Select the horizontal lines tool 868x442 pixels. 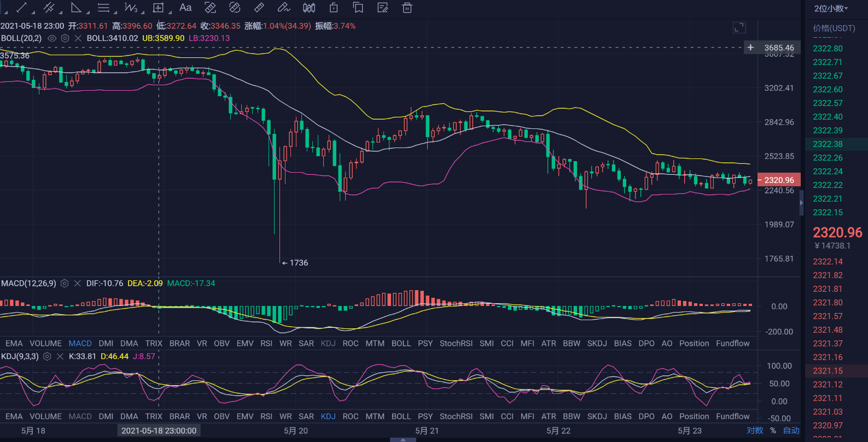103,8
